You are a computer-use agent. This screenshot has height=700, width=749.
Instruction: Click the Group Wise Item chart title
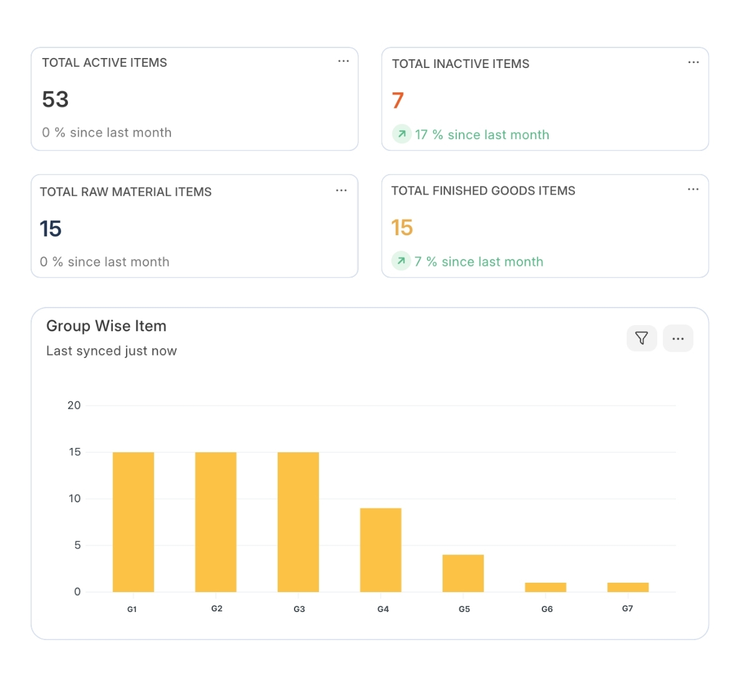click(x=106, y=326)
